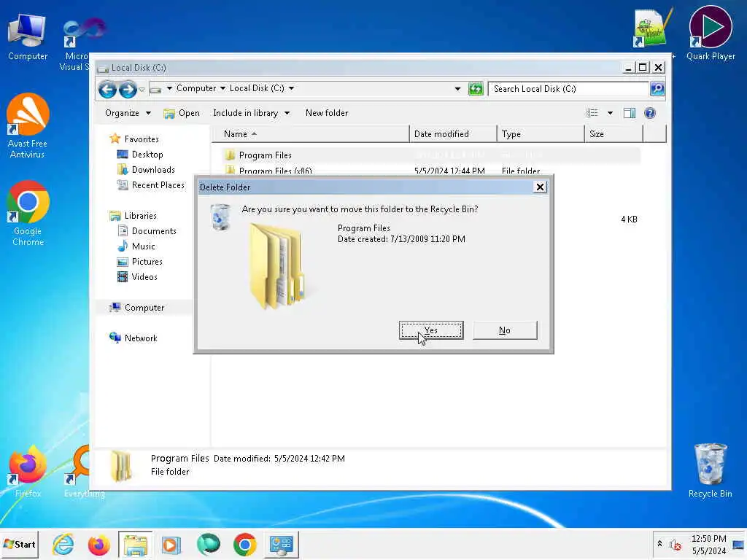The width and height of the screenshot is (747, 560).
Task: Select Libraries in the navigation pane
Action: pos(133,216)
